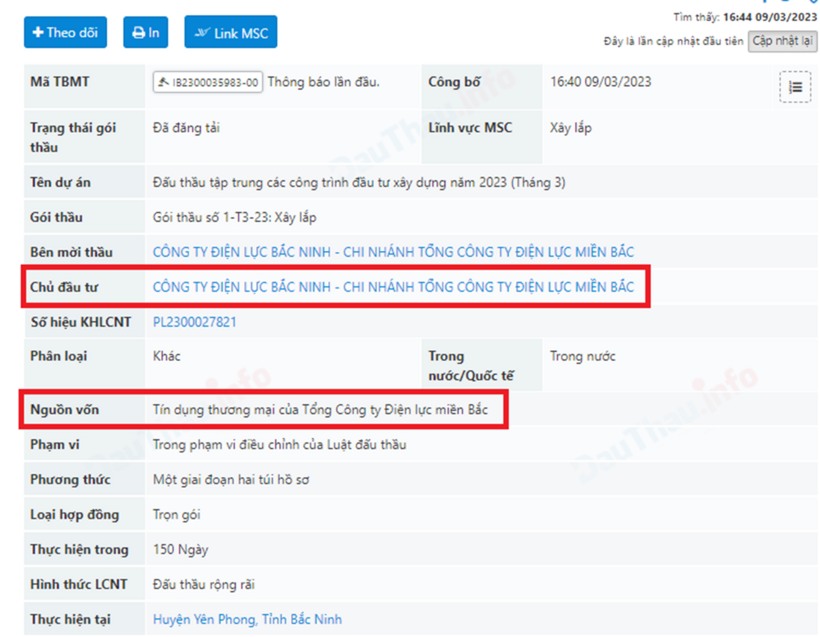Click the Trọn gói contract type value
Image resolution: width=820 pixels, height=637 pixels.
coord(176,514)
